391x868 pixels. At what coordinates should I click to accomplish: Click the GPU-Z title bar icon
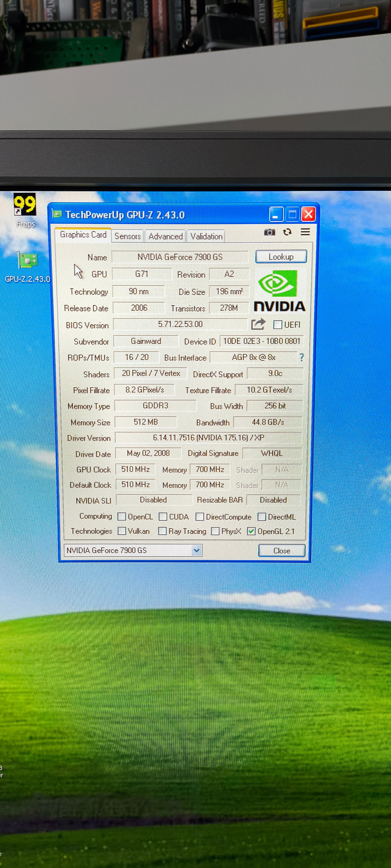click(57, 214)
